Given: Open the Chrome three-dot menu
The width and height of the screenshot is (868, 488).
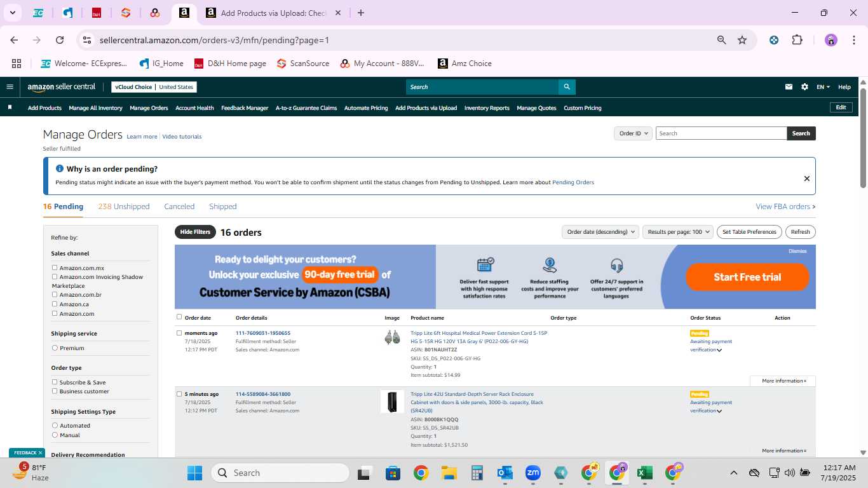Looking at the screenshot, I should [x=853, y=40].
